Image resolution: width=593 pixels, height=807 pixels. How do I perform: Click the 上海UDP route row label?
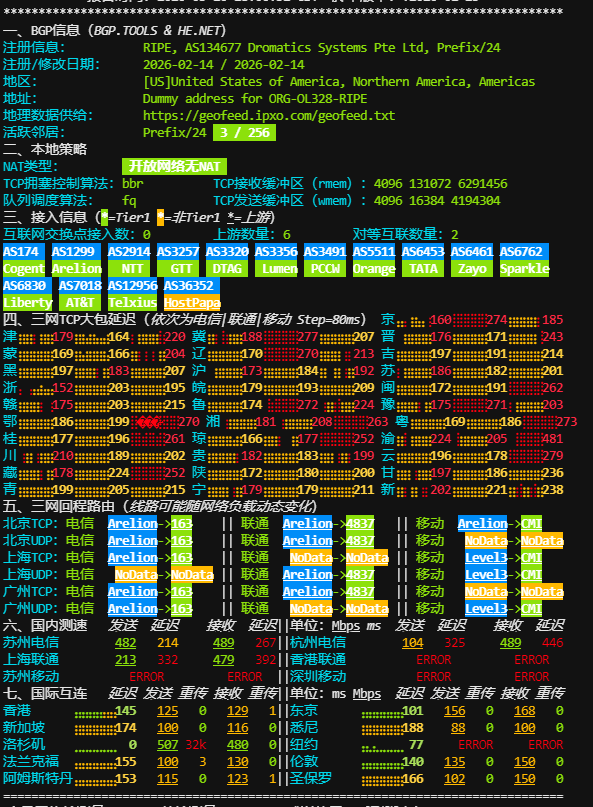pos(30,574)
